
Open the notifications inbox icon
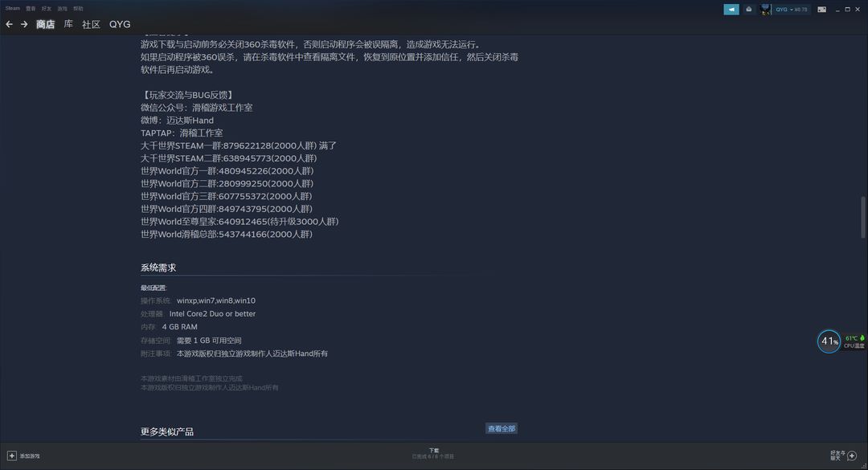tap(748, 10)
